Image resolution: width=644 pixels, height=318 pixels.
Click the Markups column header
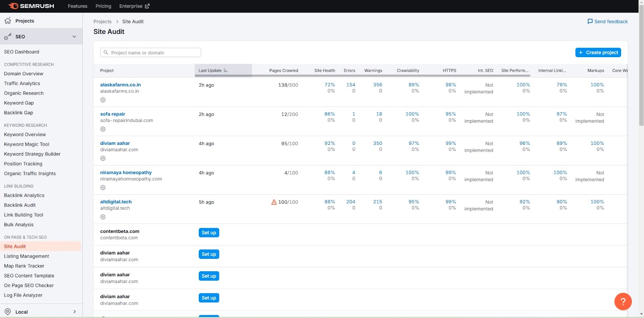click(596, 70)
